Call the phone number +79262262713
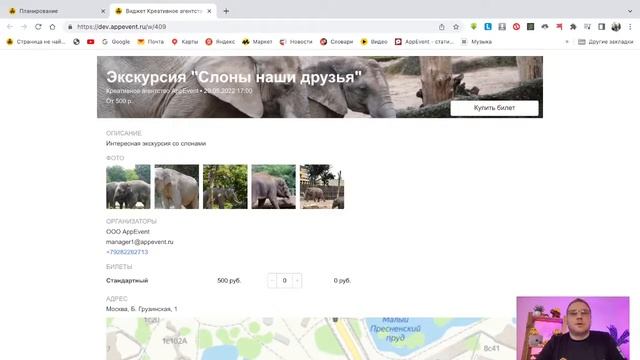The image size is (640, 360). click(x=127, y=252)
